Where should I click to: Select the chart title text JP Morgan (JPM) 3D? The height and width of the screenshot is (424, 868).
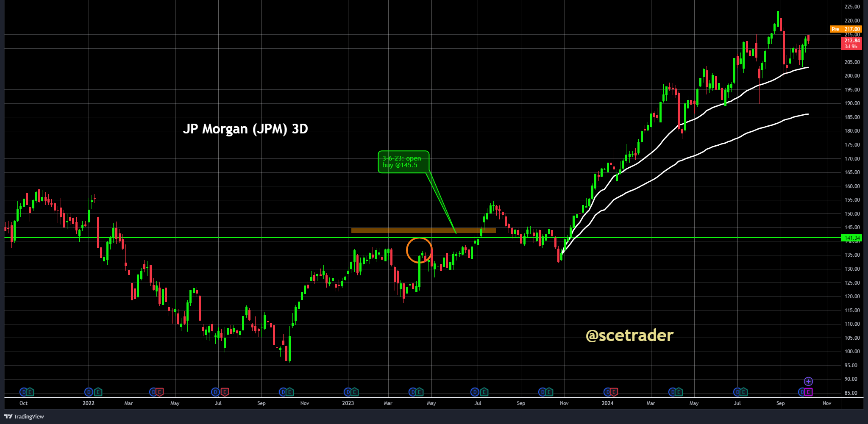(x=245, y=129)
